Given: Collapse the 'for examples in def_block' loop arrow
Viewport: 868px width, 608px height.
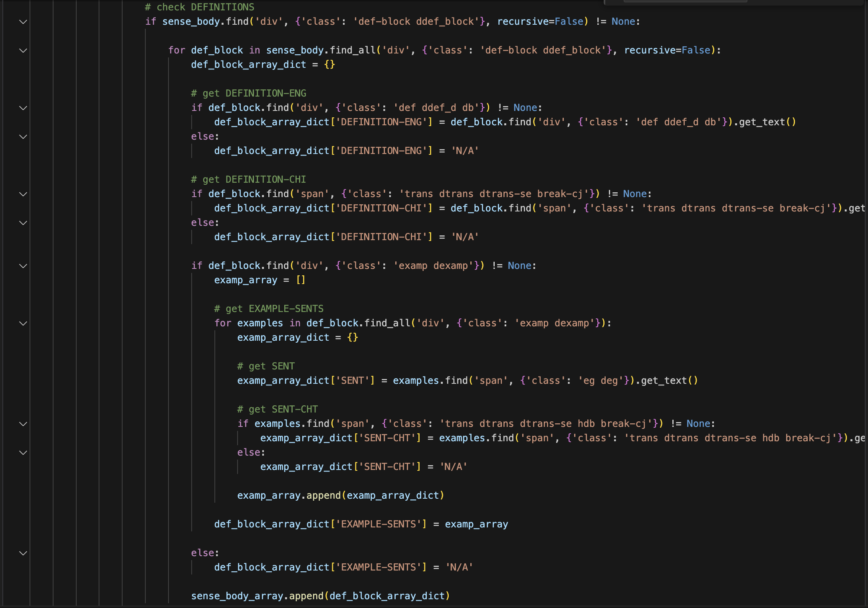Looking at the screenshot, I should point(23,323).
